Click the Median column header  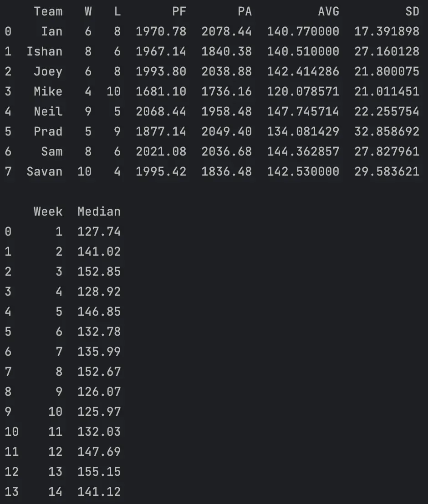tap(99, 212)
